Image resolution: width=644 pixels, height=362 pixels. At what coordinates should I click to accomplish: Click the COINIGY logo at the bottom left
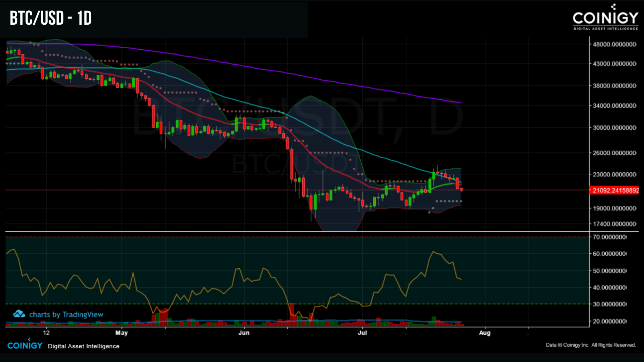tap(25, 346)
